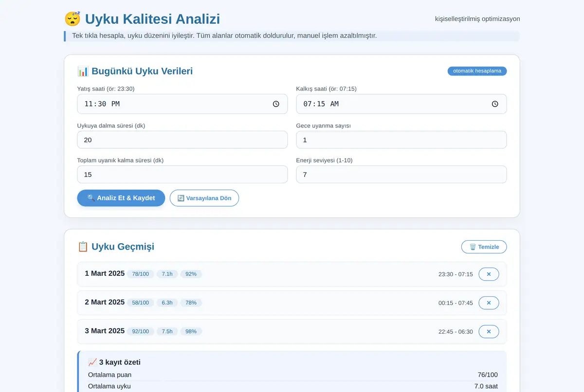The width and height of the screenshot is (584, 392).
Task: Delete the 1 Mart 2025 record
Action: (x=489, y=274)
